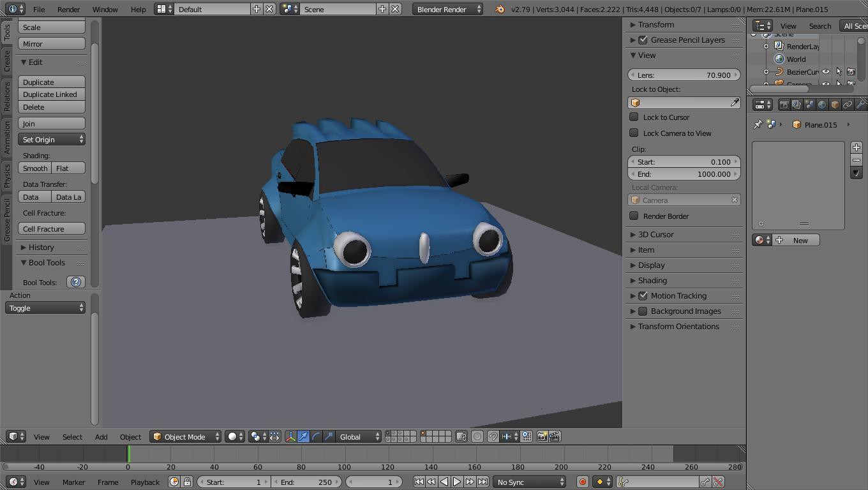This screenshot has height=490, width=868.
Task: Open the Set Origin dropdown
Action: point(52,139)
